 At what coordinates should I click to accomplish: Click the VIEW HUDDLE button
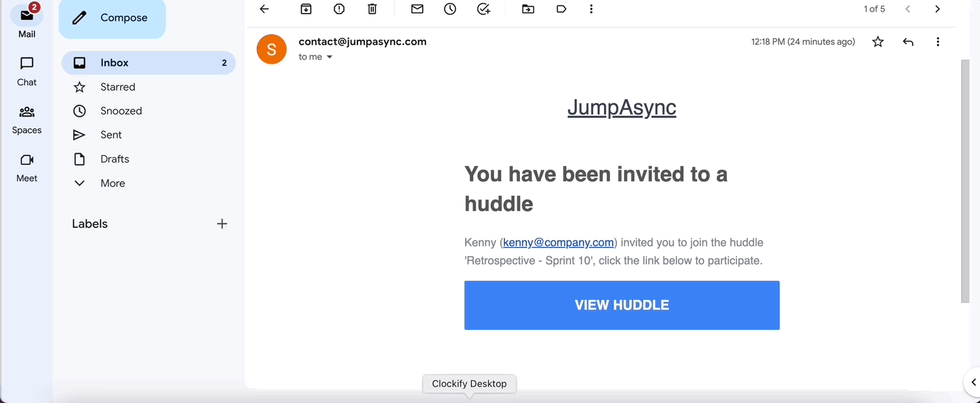point(622,305)
